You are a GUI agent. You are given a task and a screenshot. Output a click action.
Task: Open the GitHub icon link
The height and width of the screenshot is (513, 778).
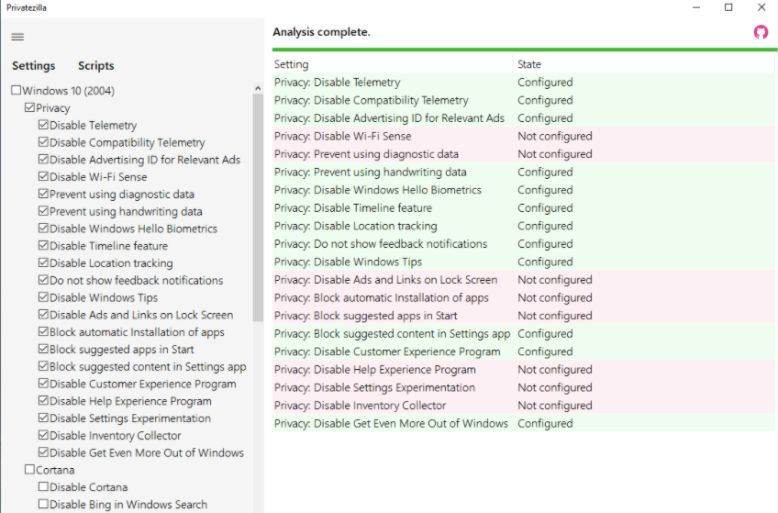pyautogui.click(x=761, y=32)
